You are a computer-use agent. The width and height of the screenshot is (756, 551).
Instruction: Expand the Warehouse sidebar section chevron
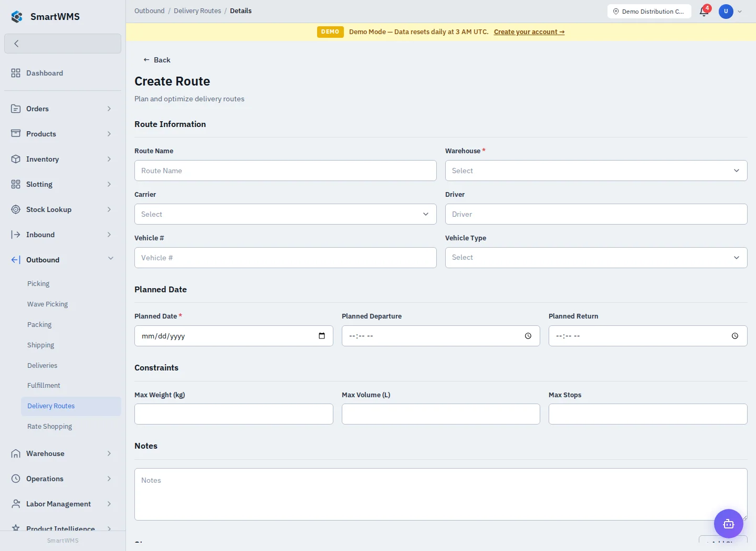point(109,453)
